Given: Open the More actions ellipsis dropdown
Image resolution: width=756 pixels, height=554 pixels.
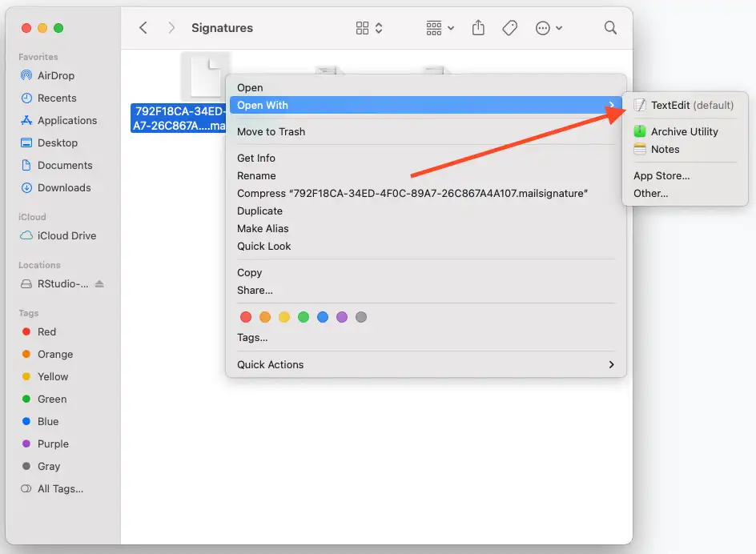Looking at the screenshot, I should coord(549,28).
